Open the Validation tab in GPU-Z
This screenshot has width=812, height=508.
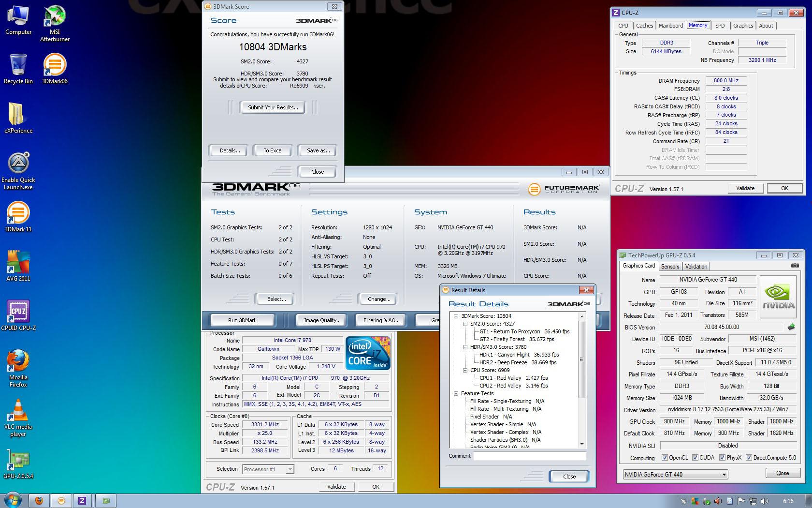click(696, 267)
